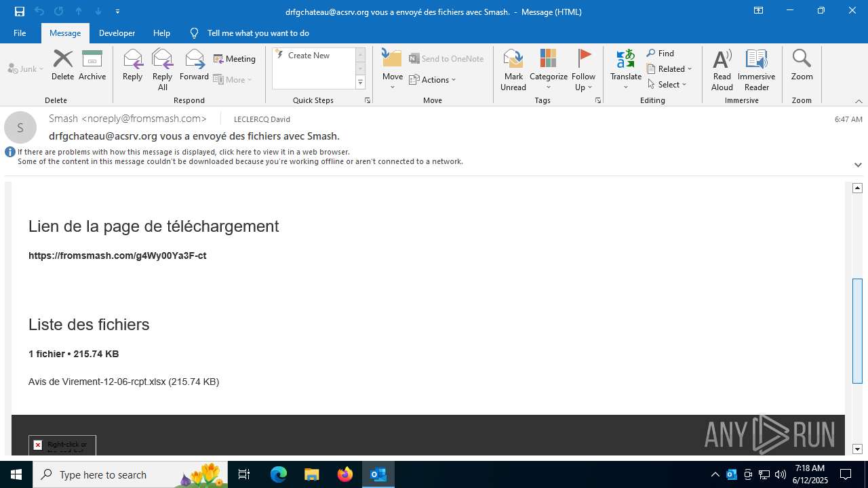Collapse the ribbon with the chevron
Screen dimensions: 868x488
point(859,101)
